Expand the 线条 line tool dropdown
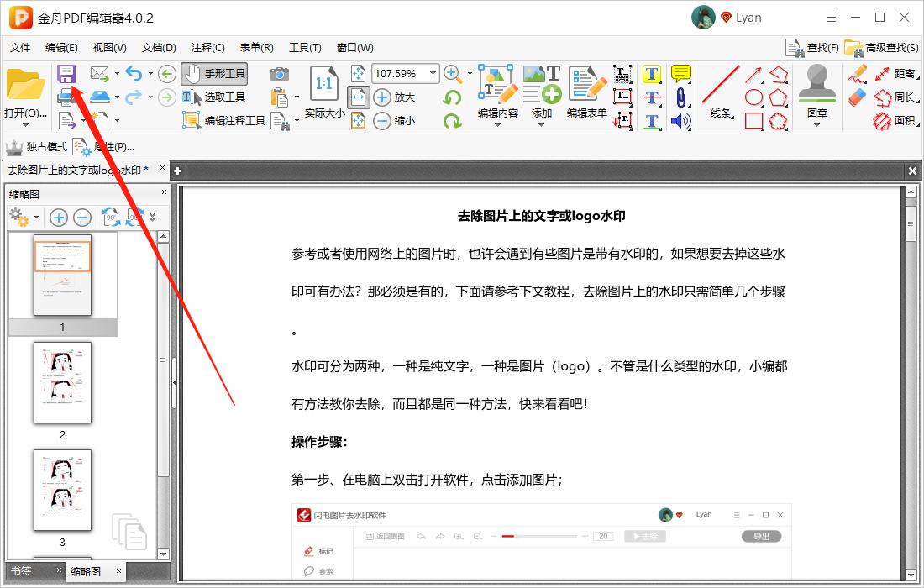This screenshot has height=588, width=924. (732, 116)
